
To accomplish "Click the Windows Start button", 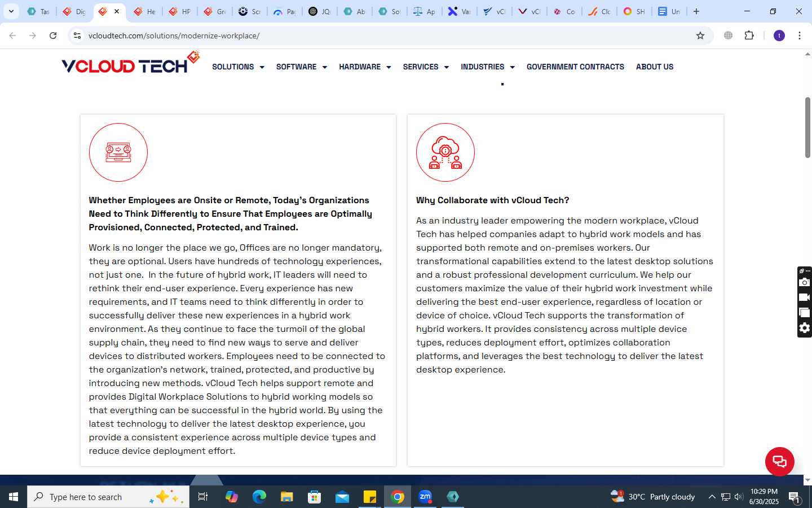I will click(x=14, y=497).
